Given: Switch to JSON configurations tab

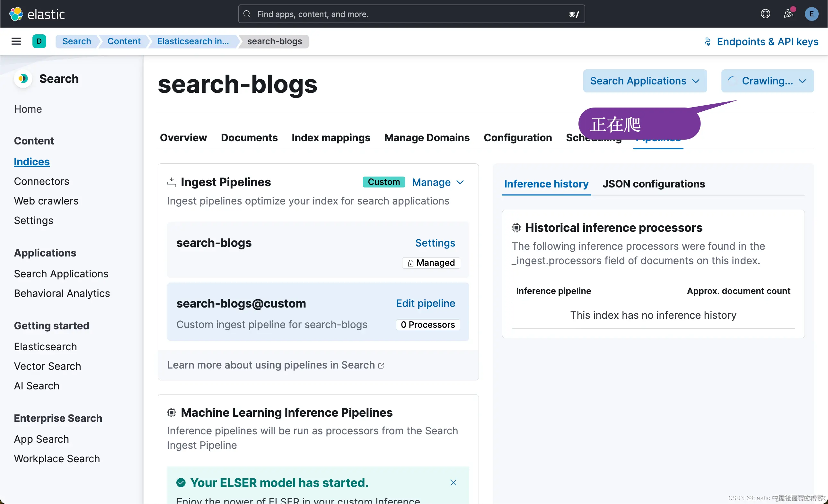Looking at the screenshot, I should (653, 184).
